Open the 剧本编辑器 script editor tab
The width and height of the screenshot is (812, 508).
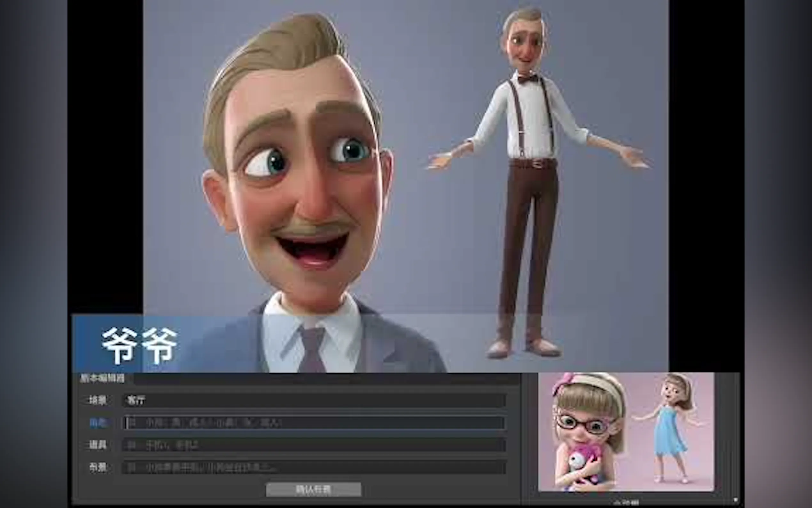pyautogui.click(x=102, y=378)
